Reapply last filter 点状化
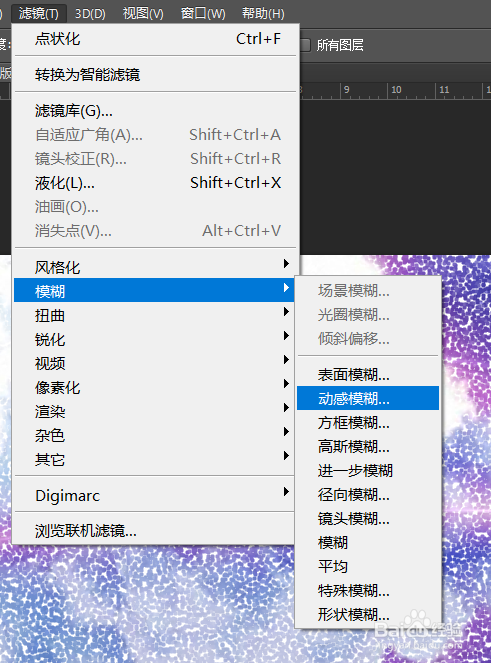The height and width of the screenshot is (663, 491). (155, 39)
